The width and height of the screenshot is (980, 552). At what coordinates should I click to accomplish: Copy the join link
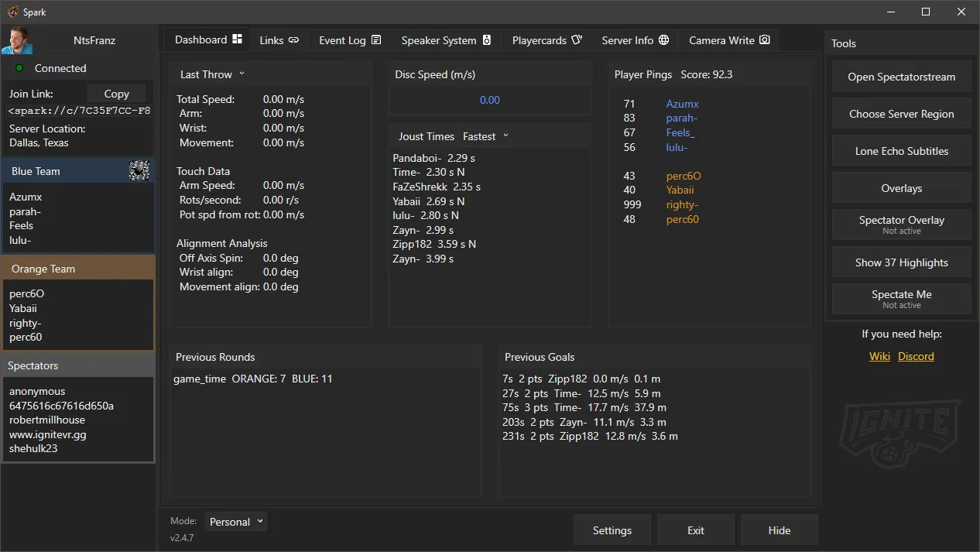pos(116,93)
